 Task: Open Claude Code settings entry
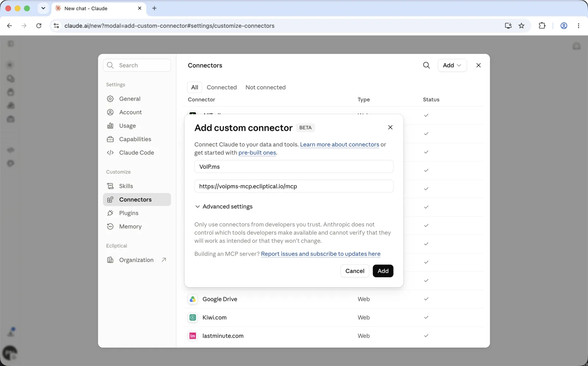pos(137,153)
